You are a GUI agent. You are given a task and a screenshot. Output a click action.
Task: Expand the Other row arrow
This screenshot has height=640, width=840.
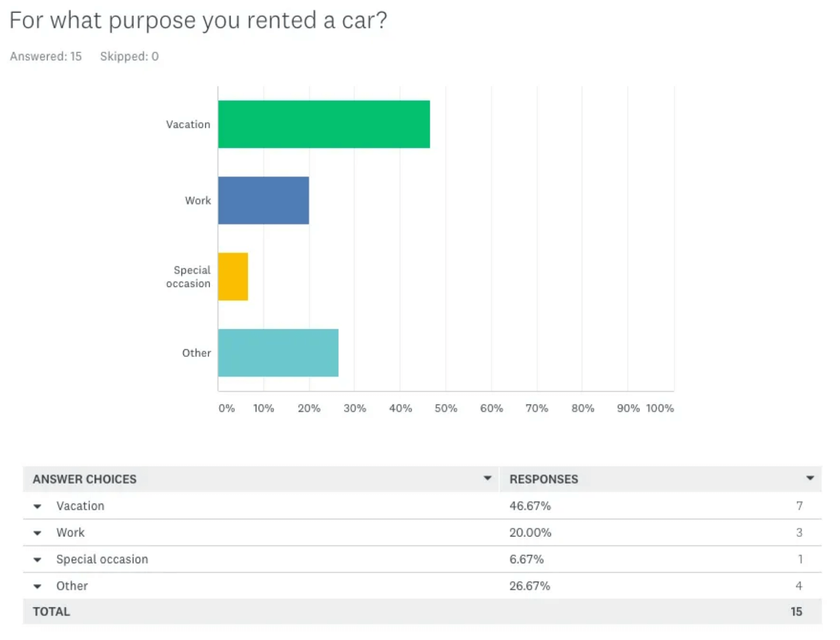point(37,586)
